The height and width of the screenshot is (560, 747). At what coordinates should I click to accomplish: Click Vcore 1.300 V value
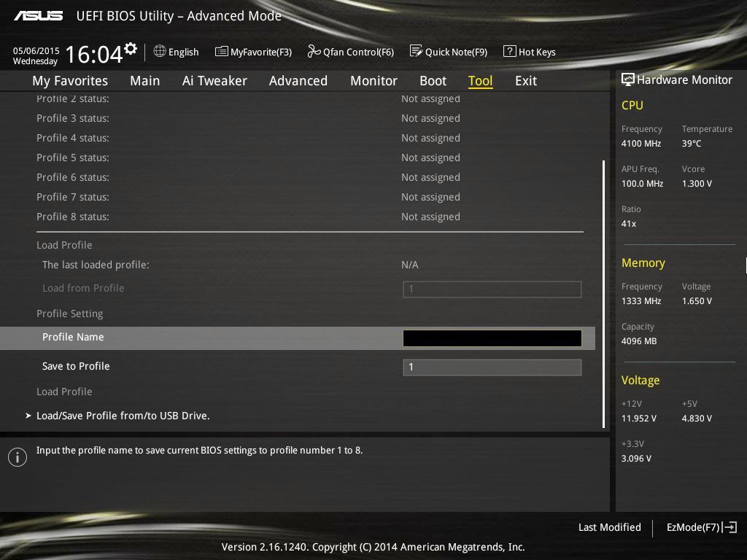click(x=697, y=183)
